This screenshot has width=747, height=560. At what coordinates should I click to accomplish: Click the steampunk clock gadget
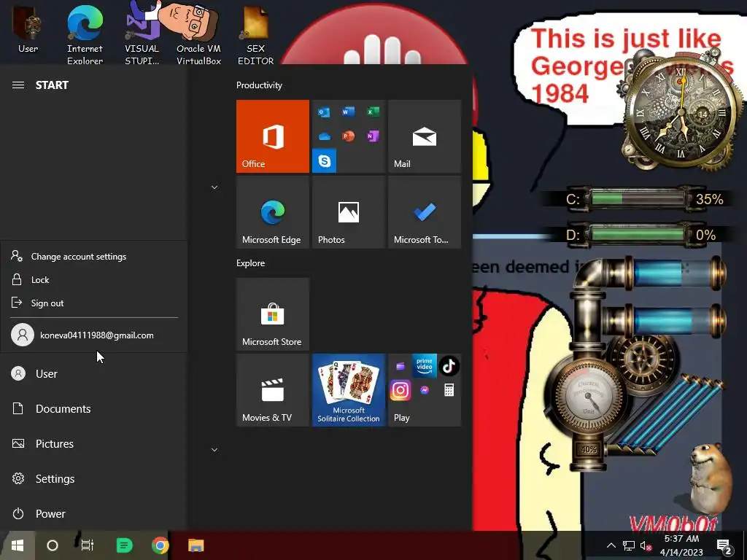681,111
